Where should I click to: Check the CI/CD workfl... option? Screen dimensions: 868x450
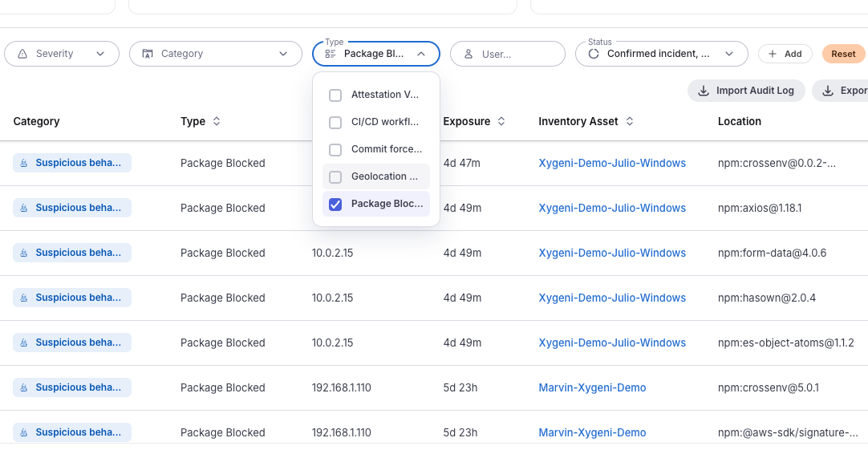tap(335, 122)
